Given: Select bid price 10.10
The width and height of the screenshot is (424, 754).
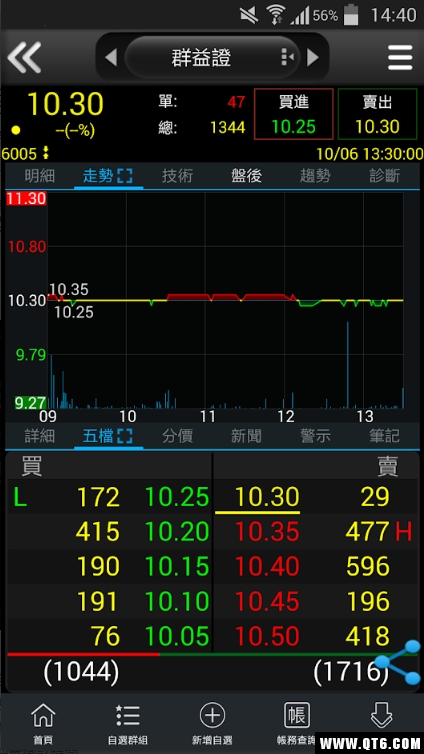Looking at the screenshot, I should point(177,602).
